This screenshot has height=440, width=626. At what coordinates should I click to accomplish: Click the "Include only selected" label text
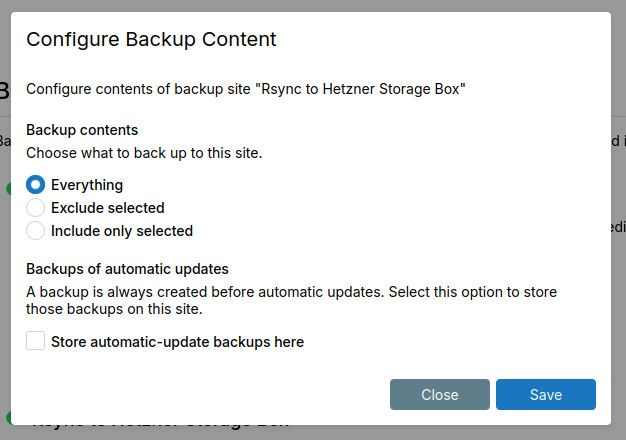click(x=121, y=231)
